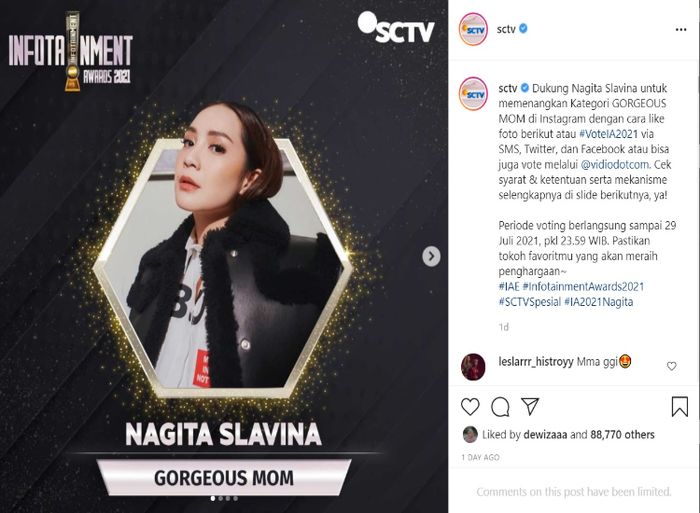This screenshot has height=513, width=700.
Task: Open the three-dot more options menu
Action: (681, 29)
